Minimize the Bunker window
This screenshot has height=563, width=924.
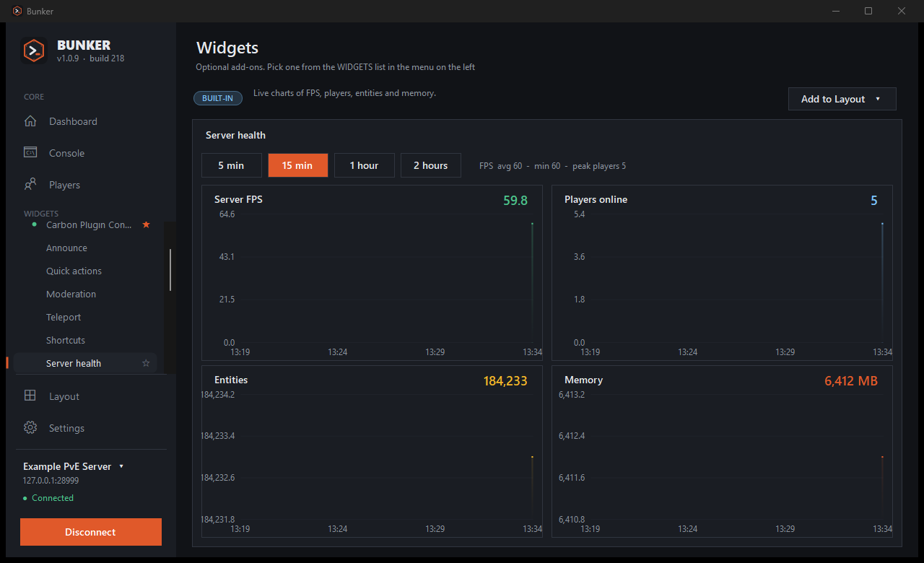click(x=835, y=11)
